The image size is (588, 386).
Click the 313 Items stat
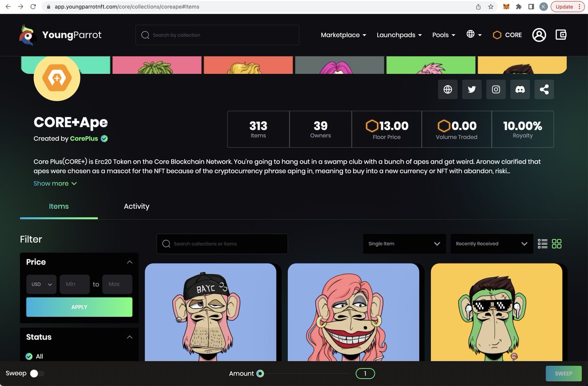pos(258,129)
